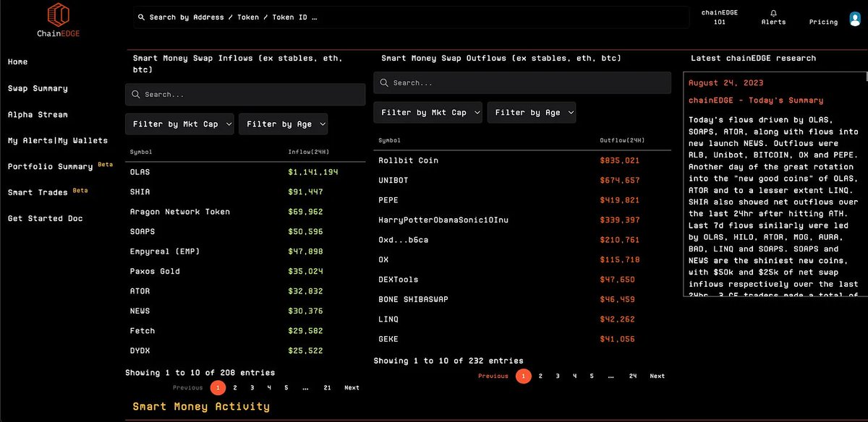Select Empyreal (EMP) row
Screen dimensions: 868x422
pos(245,251)
